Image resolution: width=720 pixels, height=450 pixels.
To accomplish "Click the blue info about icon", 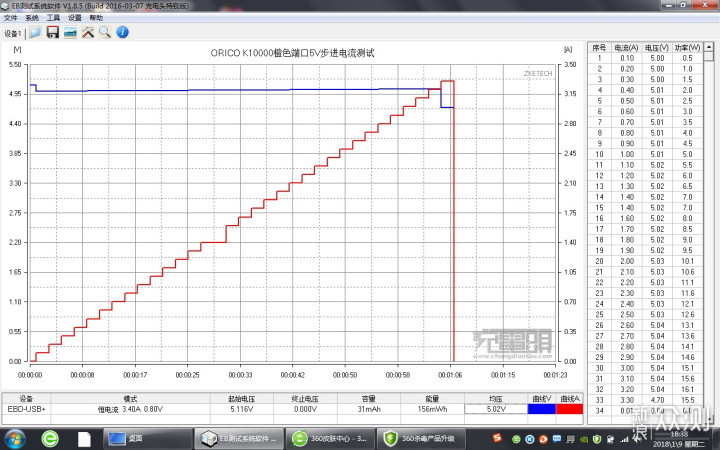I will [x=121, y=32].
